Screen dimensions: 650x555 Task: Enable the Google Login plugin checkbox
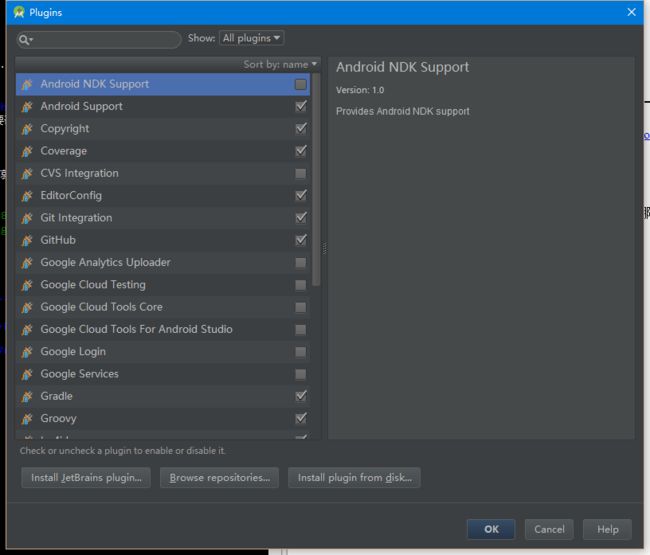301,352
